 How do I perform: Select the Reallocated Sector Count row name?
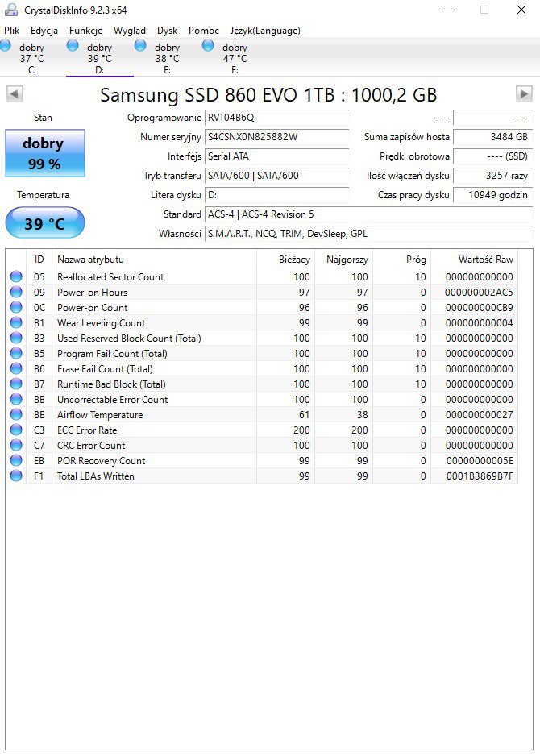110,276
